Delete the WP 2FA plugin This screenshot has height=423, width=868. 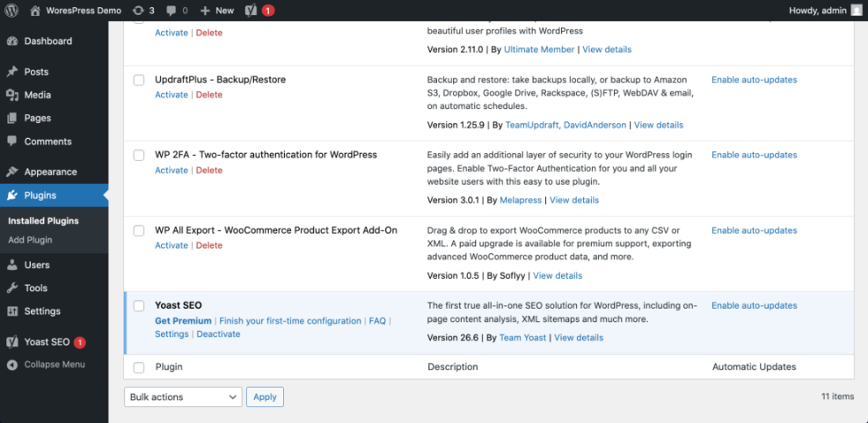209,170
